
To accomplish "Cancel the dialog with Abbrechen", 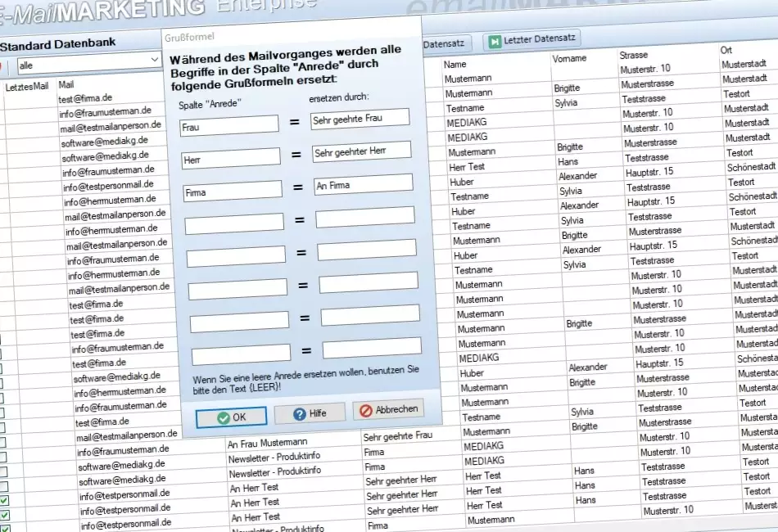I will 388,409.
